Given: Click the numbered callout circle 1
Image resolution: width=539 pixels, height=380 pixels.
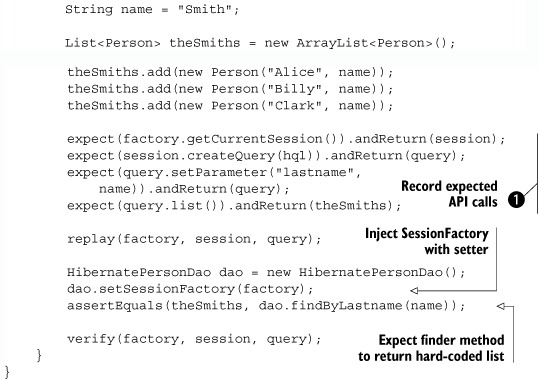Looking at the screenshot, I should point(516,199).
